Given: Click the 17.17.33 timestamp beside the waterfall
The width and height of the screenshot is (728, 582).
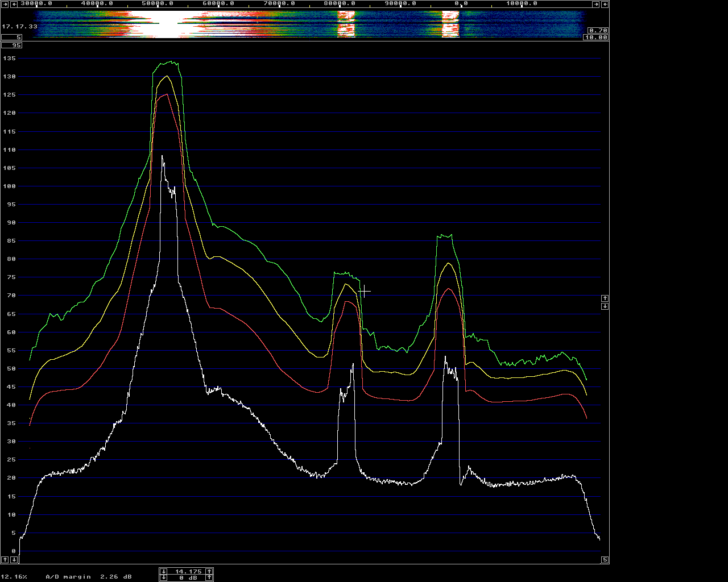Looking at the screenshot, I should pyautogui.click(x=19, y=26).
